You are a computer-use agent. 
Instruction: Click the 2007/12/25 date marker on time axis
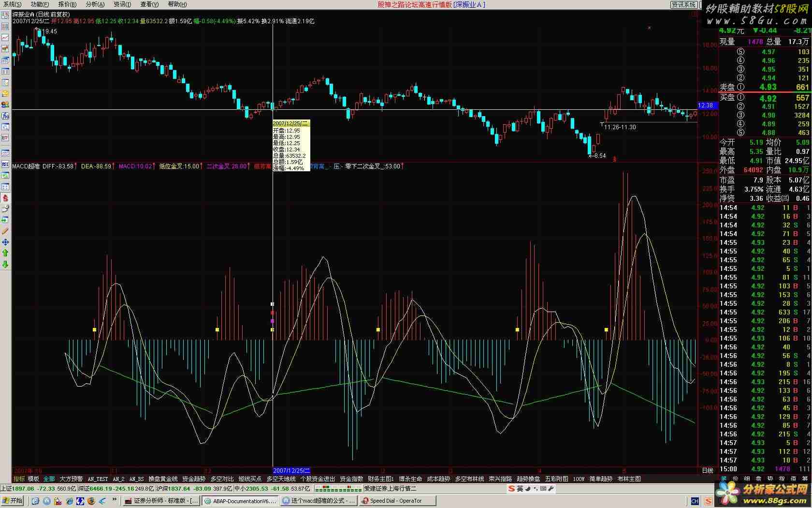(x=291, y=470)
